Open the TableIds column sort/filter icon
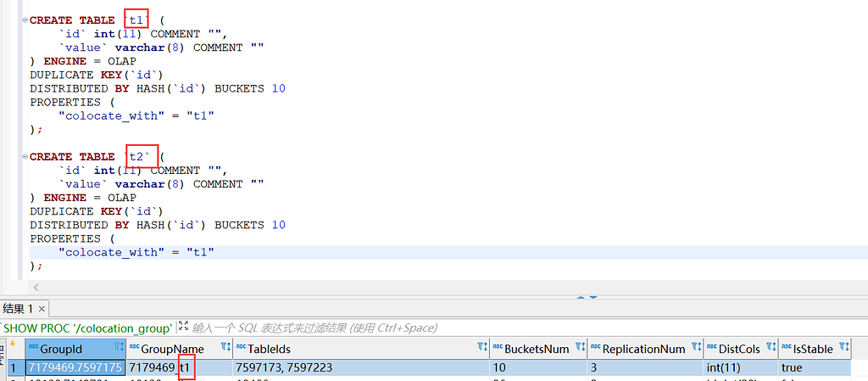The image size is (868, 381). tap(482, 348)
